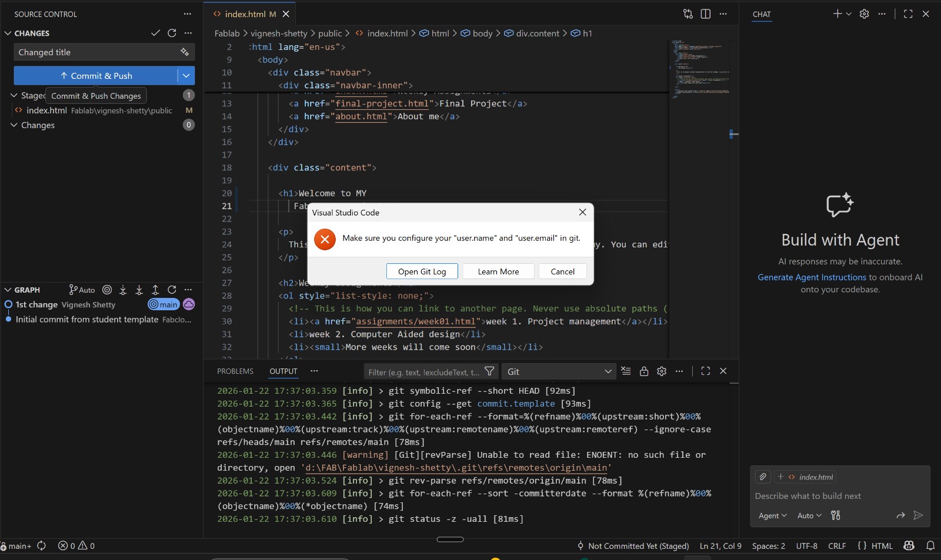Image resolution: width=941 pixels, height=560 pixels.
Task: Open the Chat settings gear
Action: (865, 14)
